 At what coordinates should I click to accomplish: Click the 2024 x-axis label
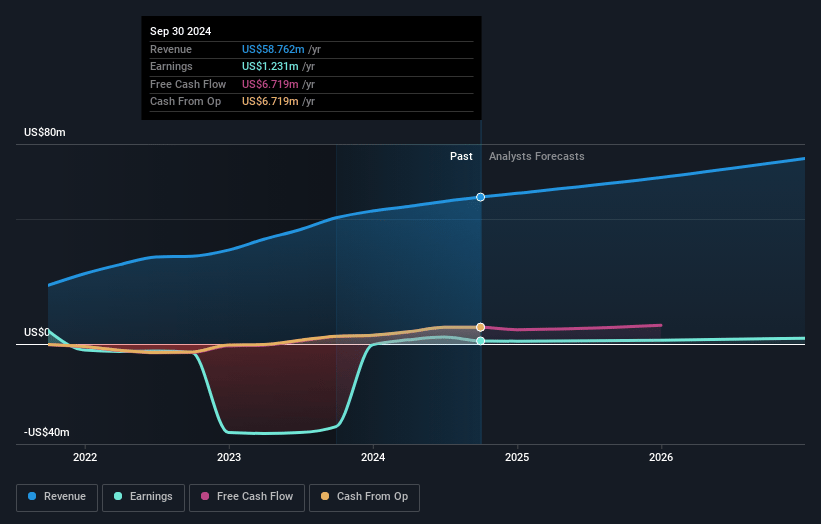click(373, 457)
